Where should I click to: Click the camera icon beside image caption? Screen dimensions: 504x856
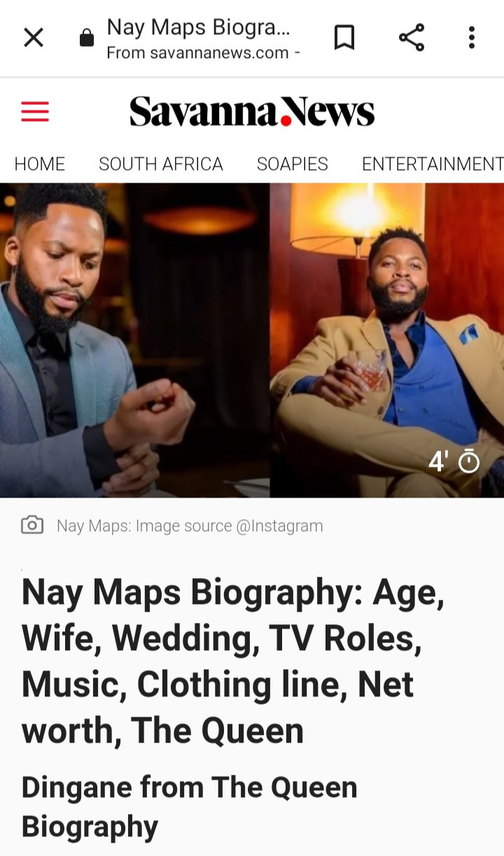32,525
